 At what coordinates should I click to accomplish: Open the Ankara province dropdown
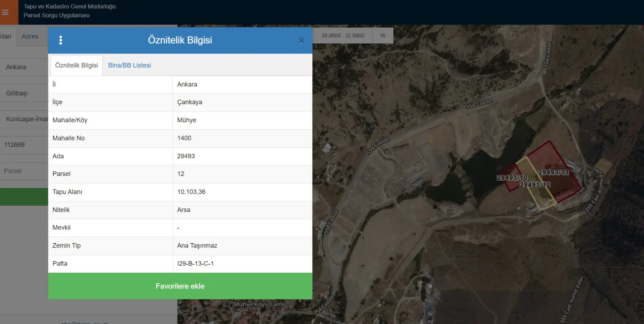pos(24,67)
